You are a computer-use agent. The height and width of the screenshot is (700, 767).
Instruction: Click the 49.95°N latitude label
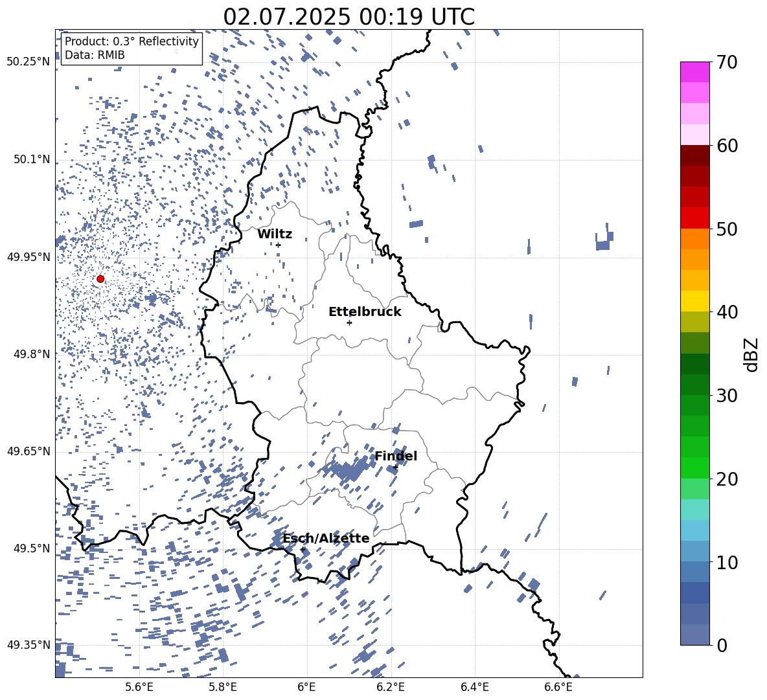click(29, 257)
